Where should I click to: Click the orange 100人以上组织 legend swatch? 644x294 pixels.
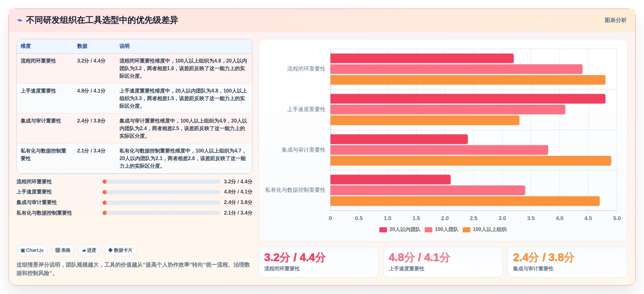(466, 230)
